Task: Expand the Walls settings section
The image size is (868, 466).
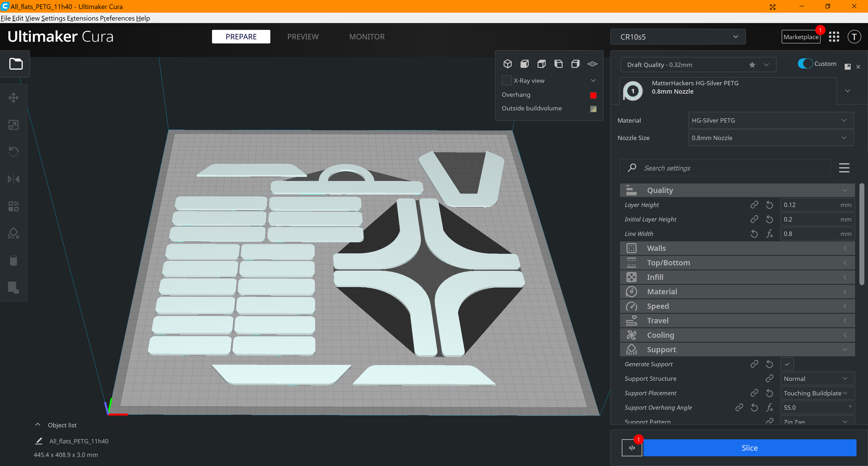Action: coord(737,248)
